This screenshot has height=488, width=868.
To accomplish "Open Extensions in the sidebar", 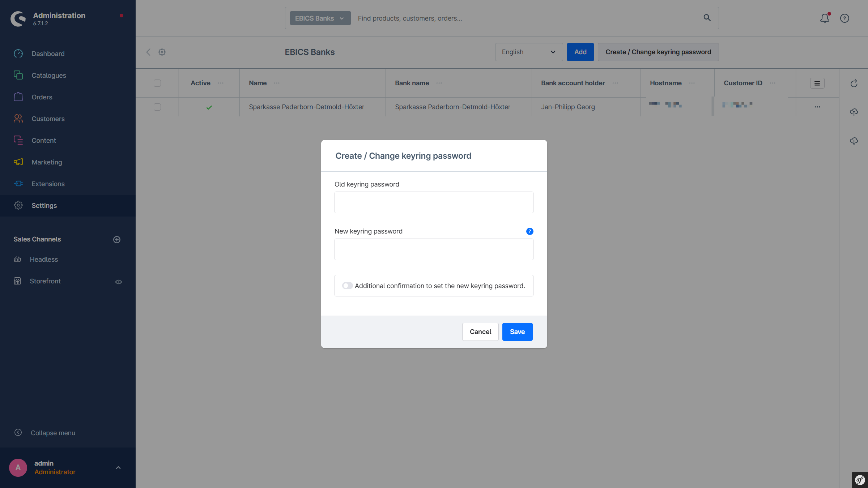I will [48, 184].
